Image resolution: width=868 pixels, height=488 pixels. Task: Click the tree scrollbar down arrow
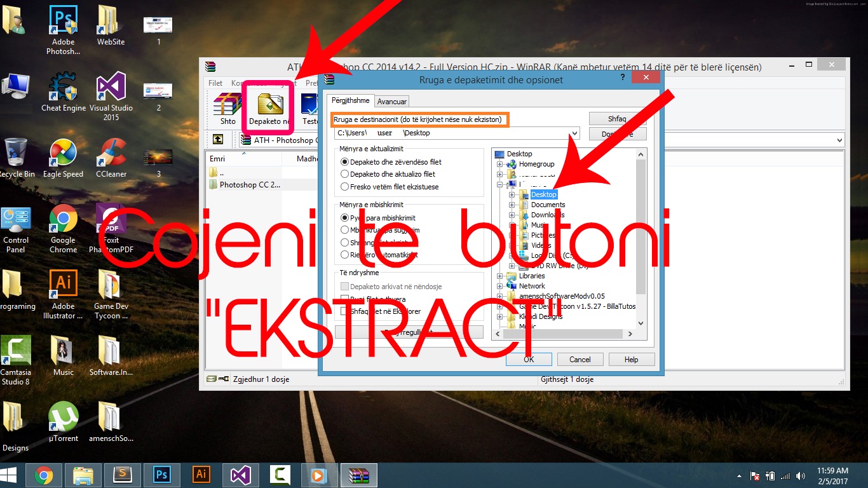click(641, 323)
